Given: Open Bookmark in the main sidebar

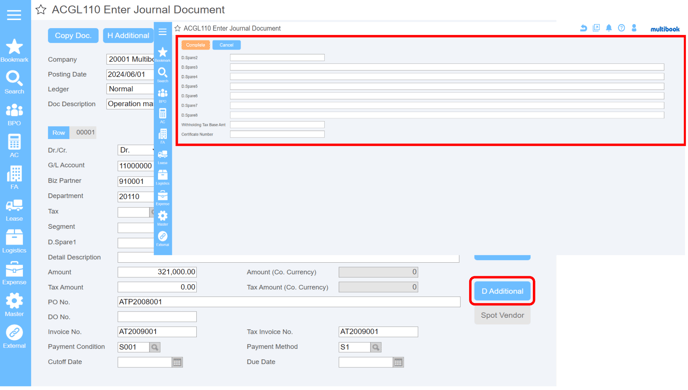Looking at the screenshot, I should pos(14,50).
